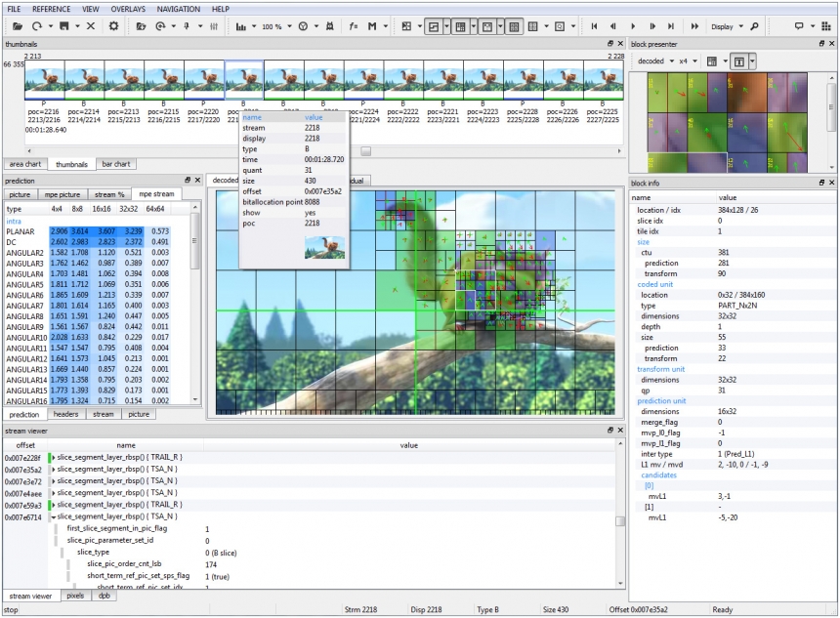Select the stream % tab
Screen dimensions: 840x618
pyautogui.click(x=109, y=194)
